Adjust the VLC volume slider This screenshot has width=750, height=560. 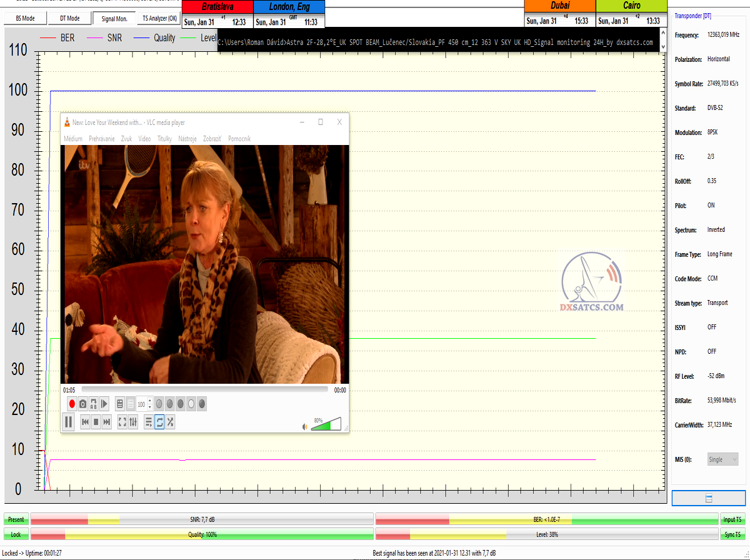click(326, 424)
